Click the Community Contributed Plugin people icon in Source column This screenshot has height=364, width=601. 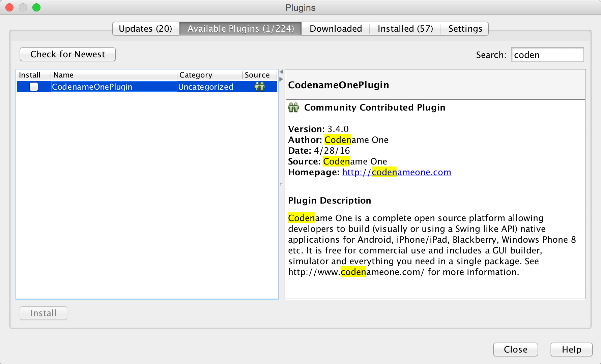tap(259, 87)
